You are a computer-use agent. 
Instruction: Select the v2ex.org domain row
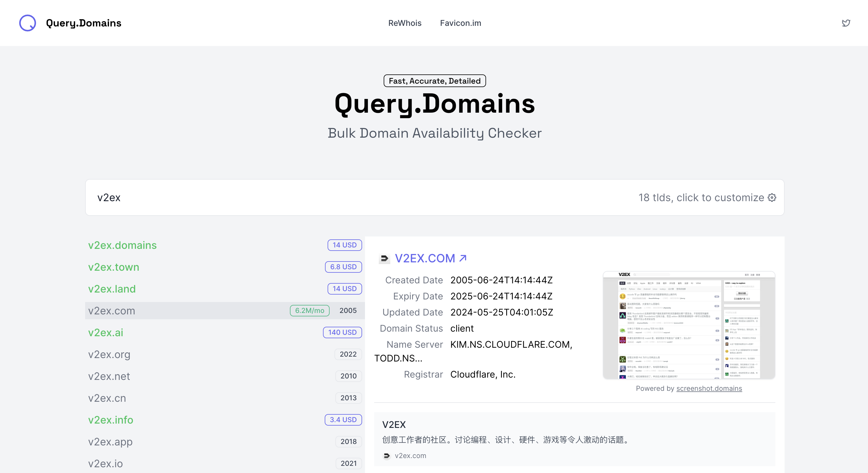point(225,355)
